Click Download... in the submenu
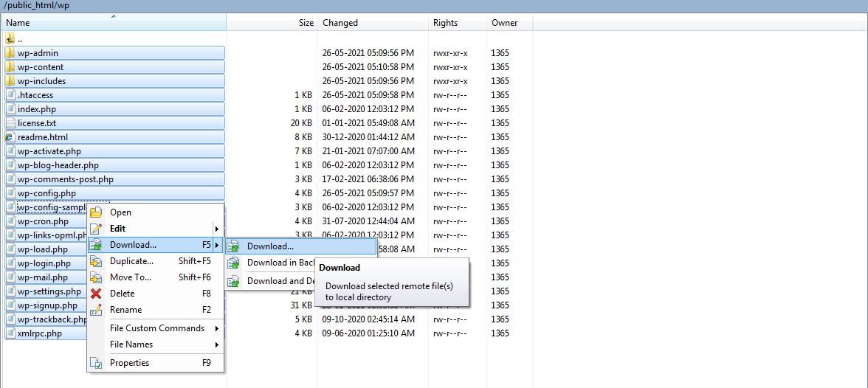 click(300, 246)
